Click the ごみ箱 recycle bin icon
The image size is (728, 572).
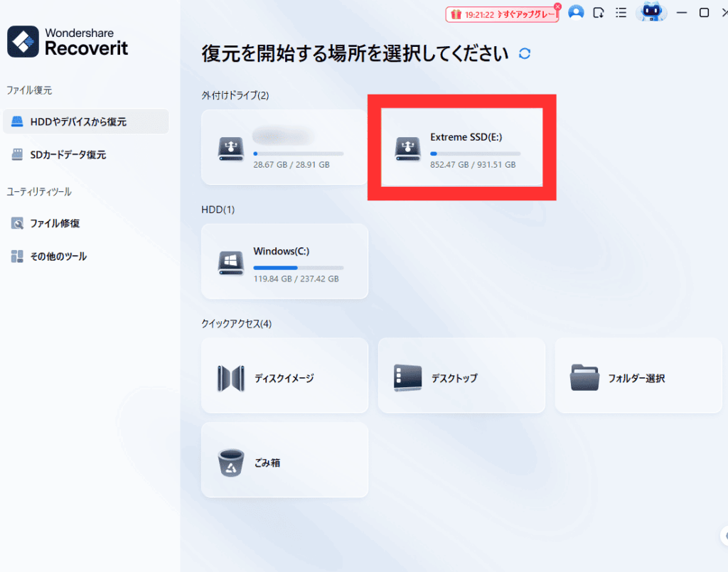click(231, 463)
